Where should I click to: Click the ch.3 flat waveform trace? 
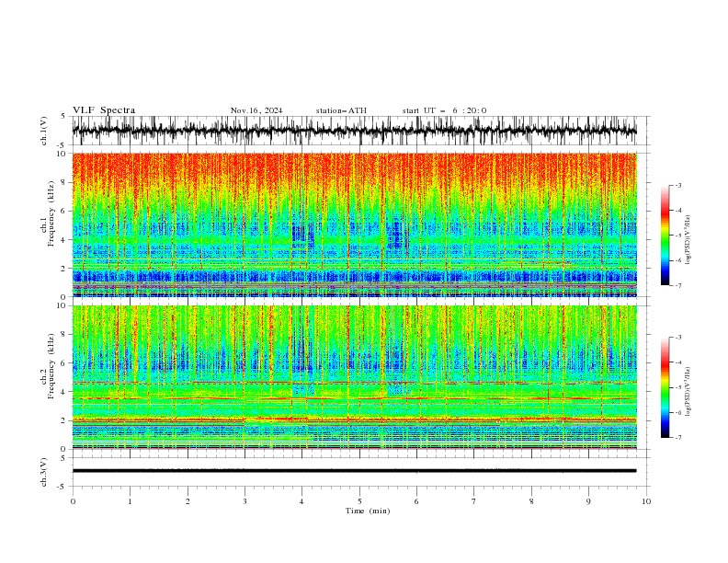pyautogui.click(x=354, y=471)
